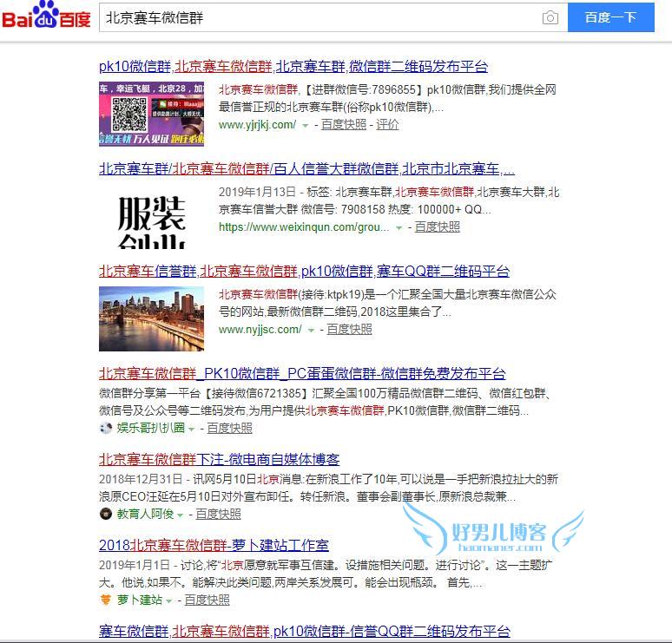Open result titled 北京赛车群/北京赛车微信群/百人信誉大群
This screenshot has height=643, width=672.
click(x=306, y=169)
